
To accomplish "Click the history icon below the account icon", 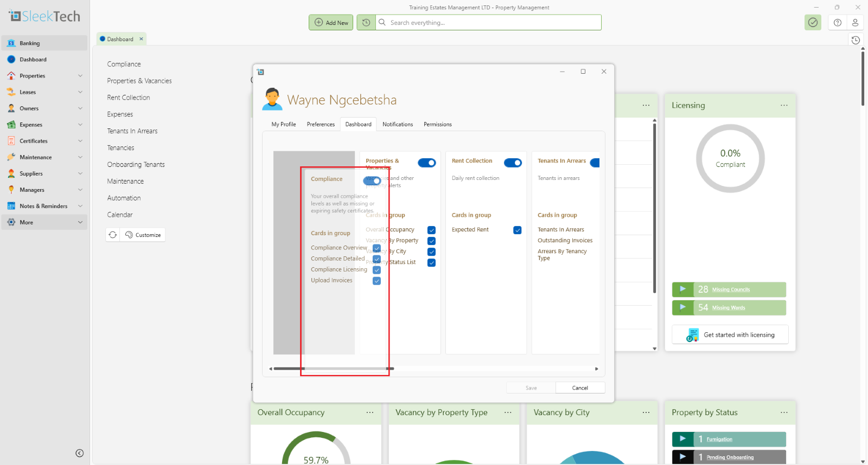I will coord(856,40).
